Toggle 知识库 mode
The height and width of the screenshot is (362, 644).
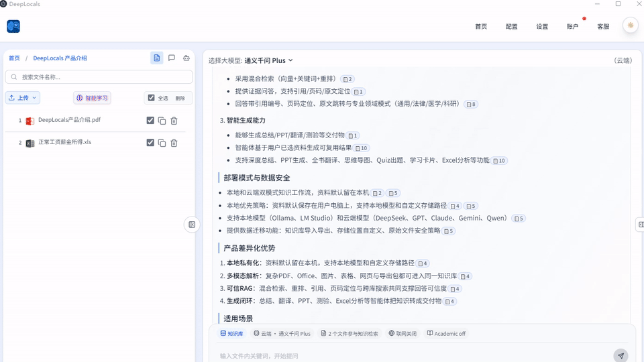[231, 333]
